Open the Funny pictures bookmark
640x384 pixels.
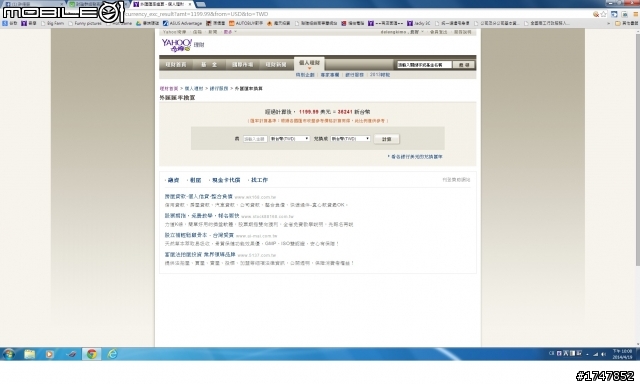click(x=84, y=23)
